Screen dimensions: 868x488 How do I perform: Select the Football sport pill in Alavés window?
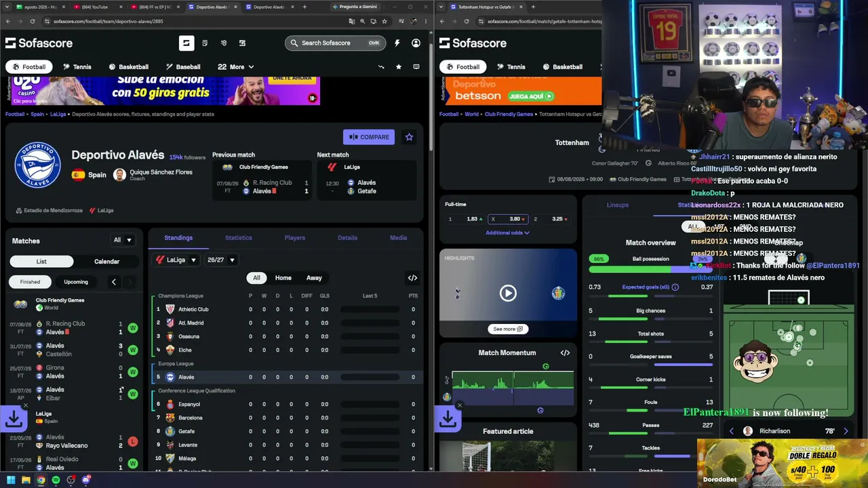pos(29,67)
